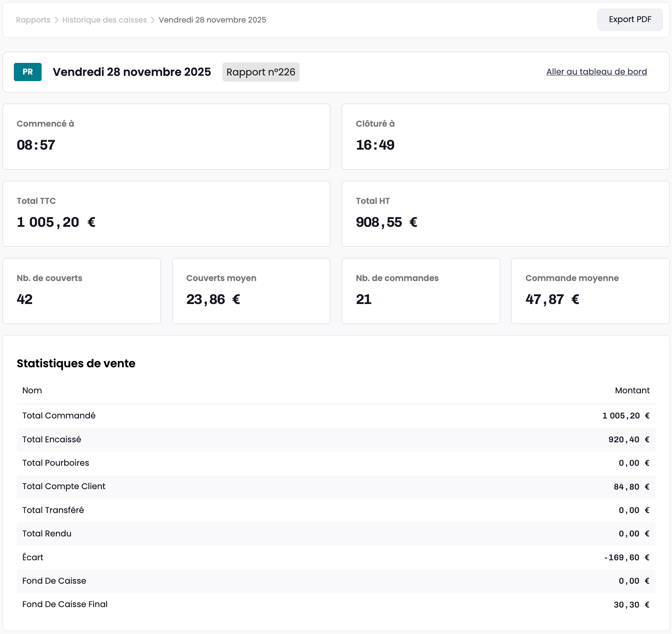Open the Rapports breadcrumb link
Screen dimensions: 672x634
33,20
